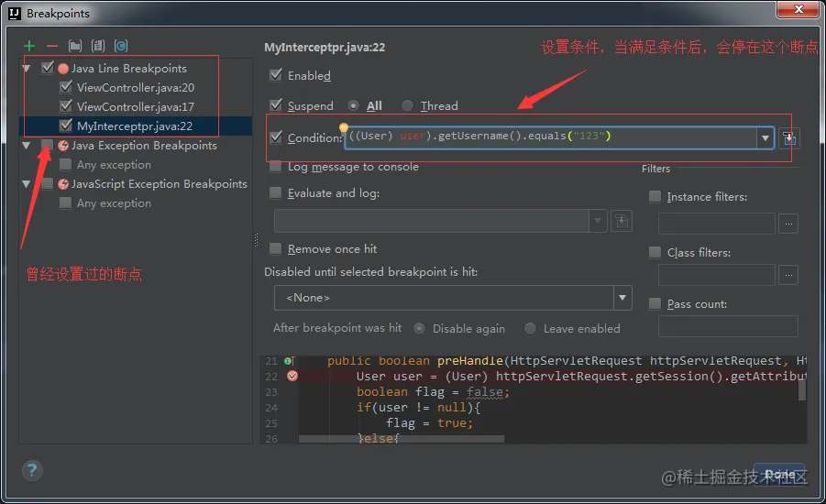Click the 'flag = true;' code line
Screen dimensions: 826x504
pos(429,422)
